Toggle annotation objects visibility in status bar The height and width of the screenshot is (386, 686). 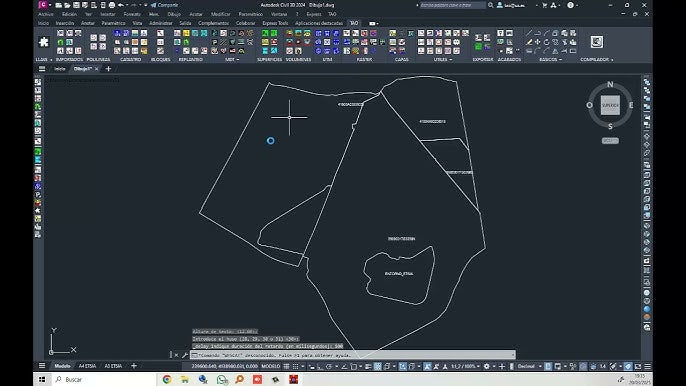point(427,366)
